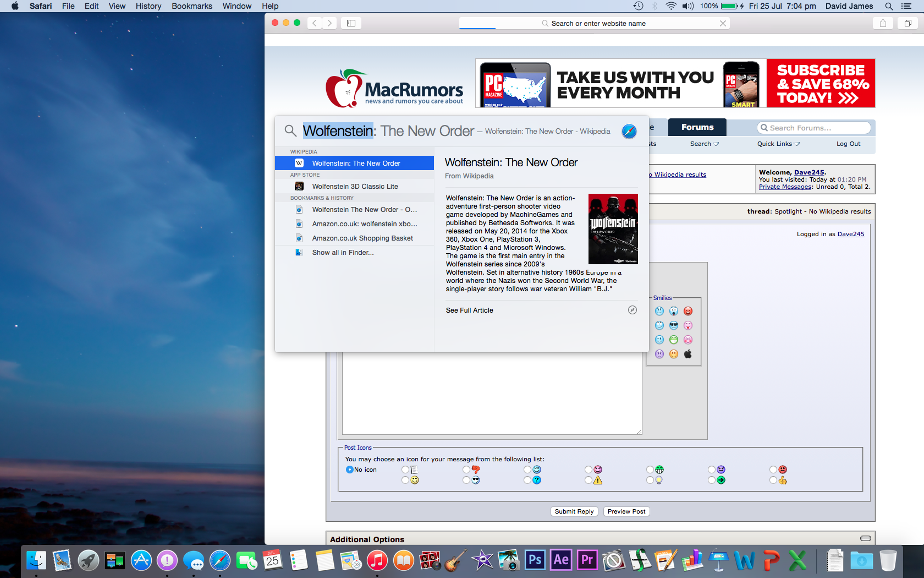Open iBooks in the Dock
The height and width of the screenshot is (578, 924).
point(404,560)
